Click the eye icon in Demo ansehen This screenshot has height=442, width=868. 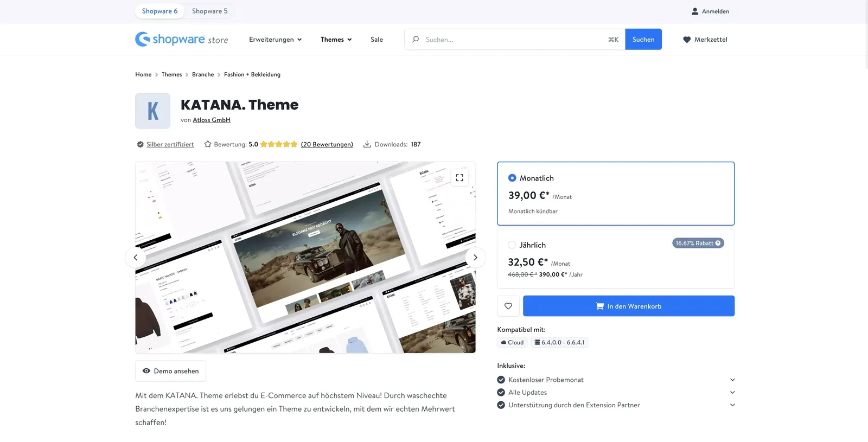[146, 371]
